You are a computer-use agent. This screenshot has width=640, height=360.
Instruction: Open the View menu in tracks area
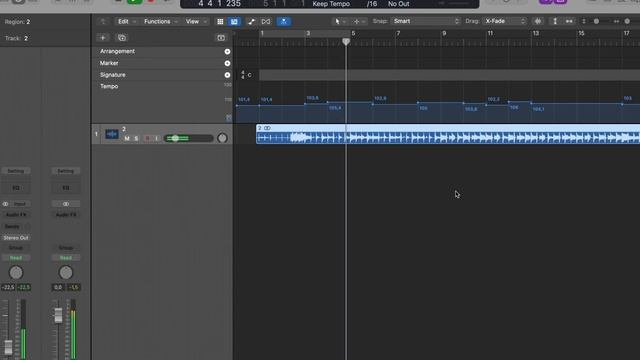pos(196,22)
